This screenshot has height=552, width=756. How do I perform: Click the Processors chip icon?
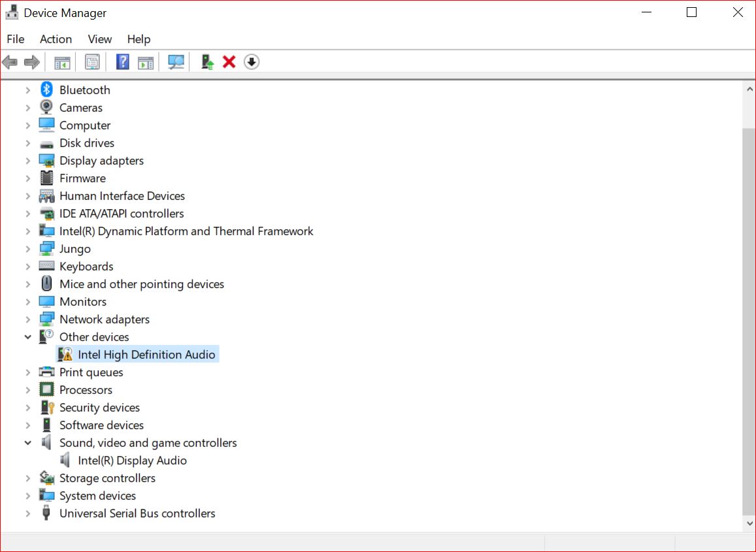pos(46,389)
